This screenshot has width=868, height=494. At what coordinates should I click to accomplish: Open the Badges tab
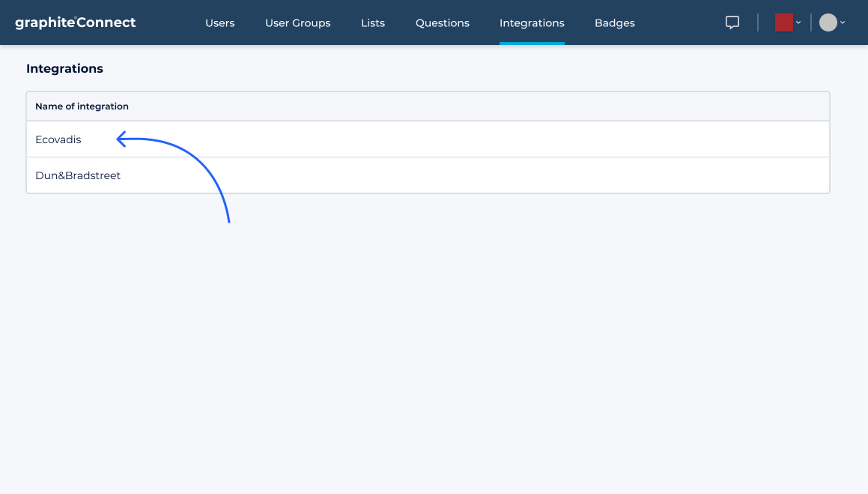pos(614,23)
